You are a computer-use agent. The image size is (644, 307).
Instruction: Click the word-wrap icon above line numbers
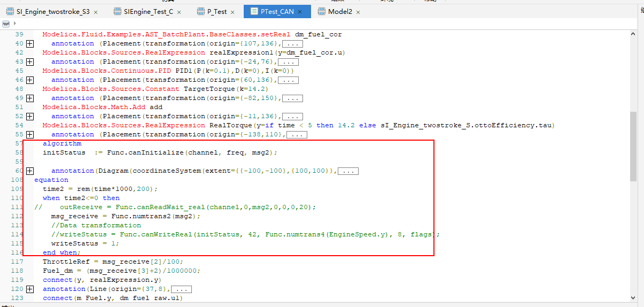coord(6,24)
